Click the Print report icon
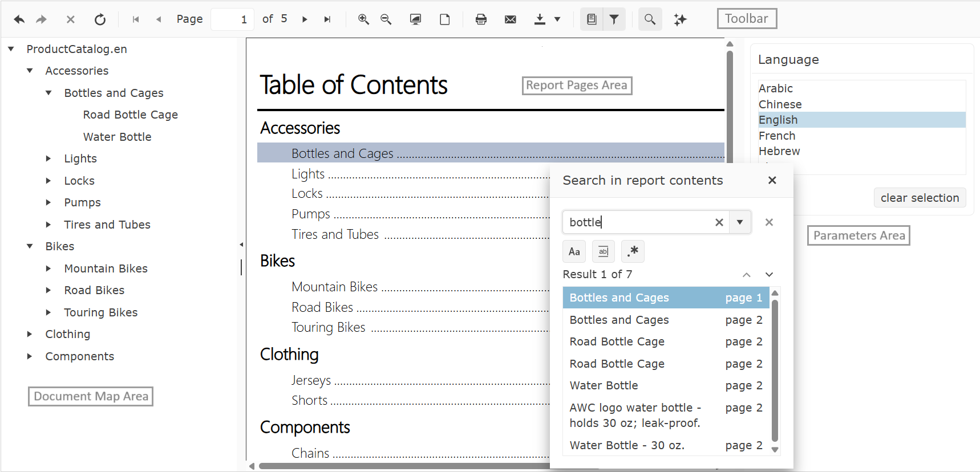Viewport: 980px width, 472px height. tap(481, 19)
